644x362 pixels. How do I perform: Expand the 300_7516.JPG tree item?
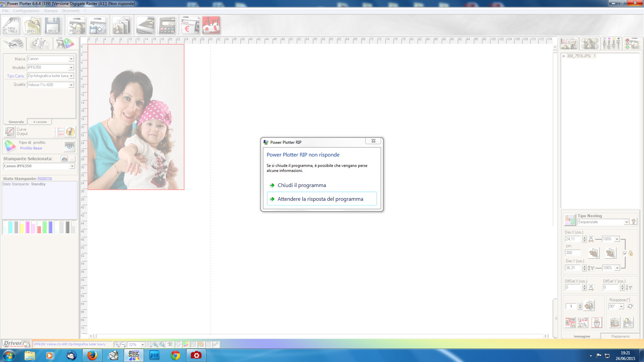point(564,56)
